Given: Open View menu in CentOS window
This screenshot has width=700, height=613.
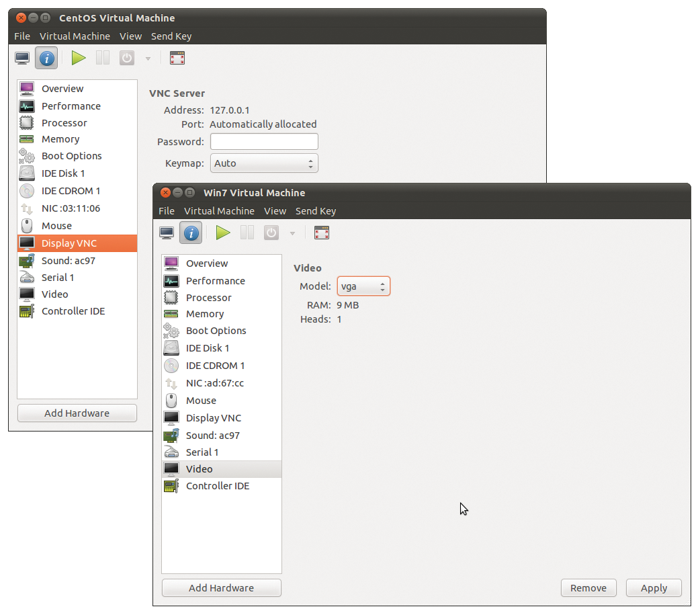Looking at the screenshot, I should (x=131, y=36).
